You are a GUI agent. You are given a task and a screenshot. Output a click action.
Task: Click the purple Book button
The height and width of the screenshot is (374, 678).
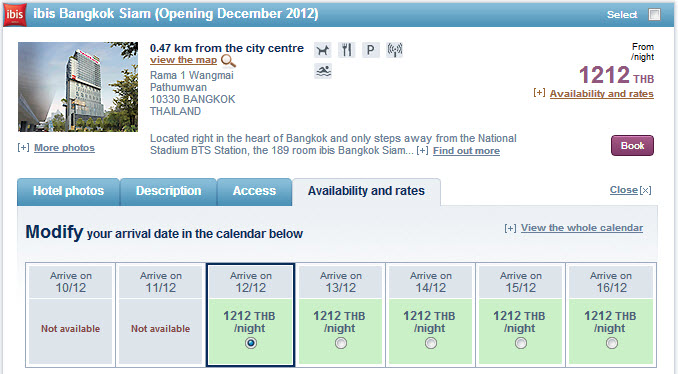632,146
